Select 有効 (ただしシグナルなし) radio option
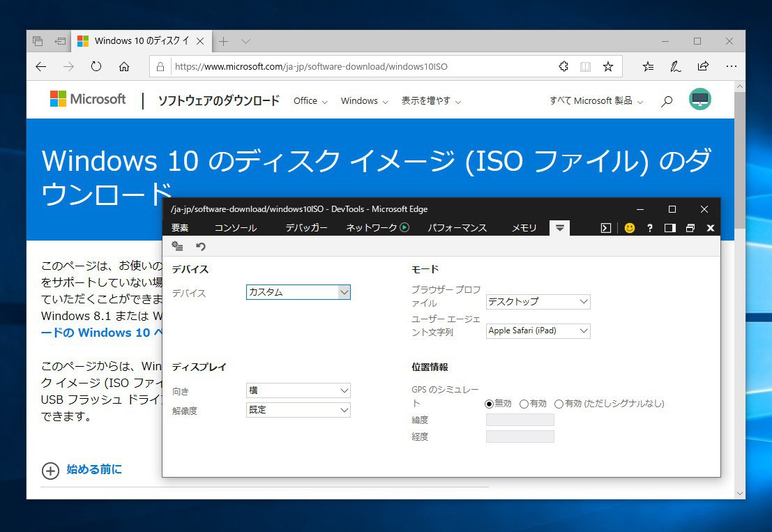This screenshot has height=532, width=772. pos(559,404)
